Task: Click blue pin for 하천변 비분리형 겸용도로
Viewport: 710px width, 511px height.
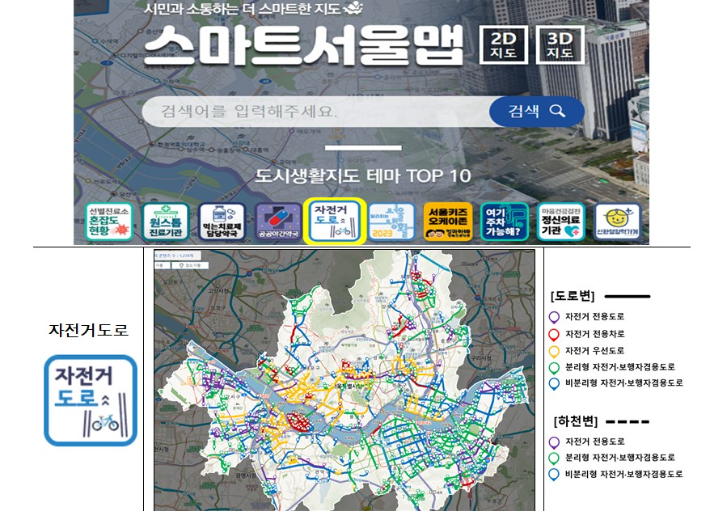Action: [554, 474]
